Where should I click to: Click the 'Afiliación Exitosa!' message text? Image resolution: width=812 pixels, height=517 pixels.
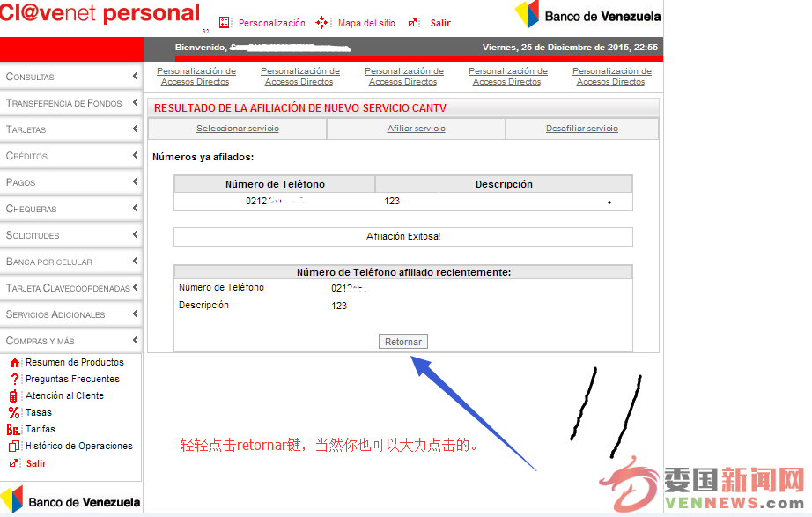click(403, 236)
